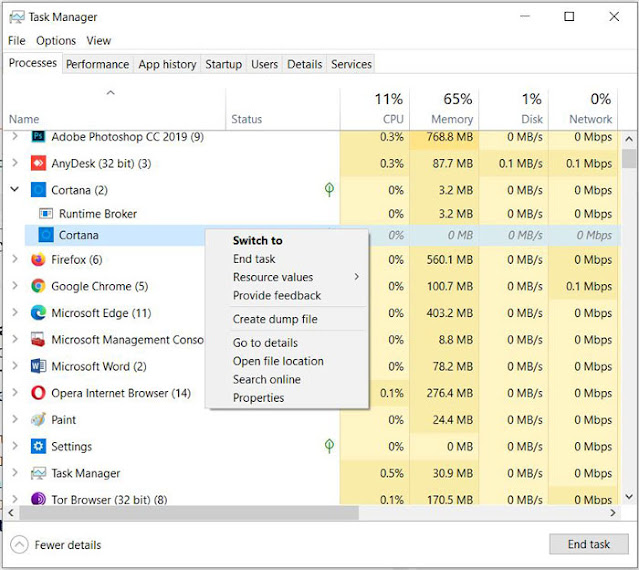
Task: Click the Name column header
Action: (x=114, y=109)
